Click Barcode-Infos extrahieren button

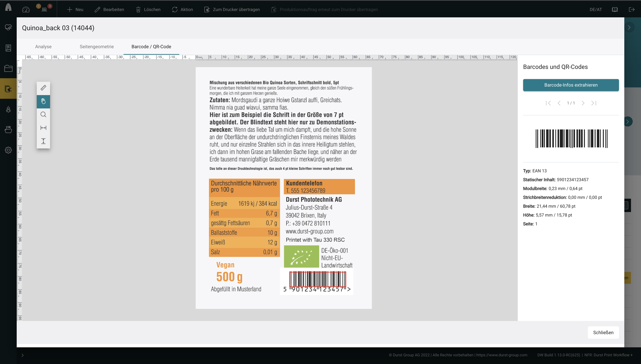pyautogui.click(x=571, y=85)
